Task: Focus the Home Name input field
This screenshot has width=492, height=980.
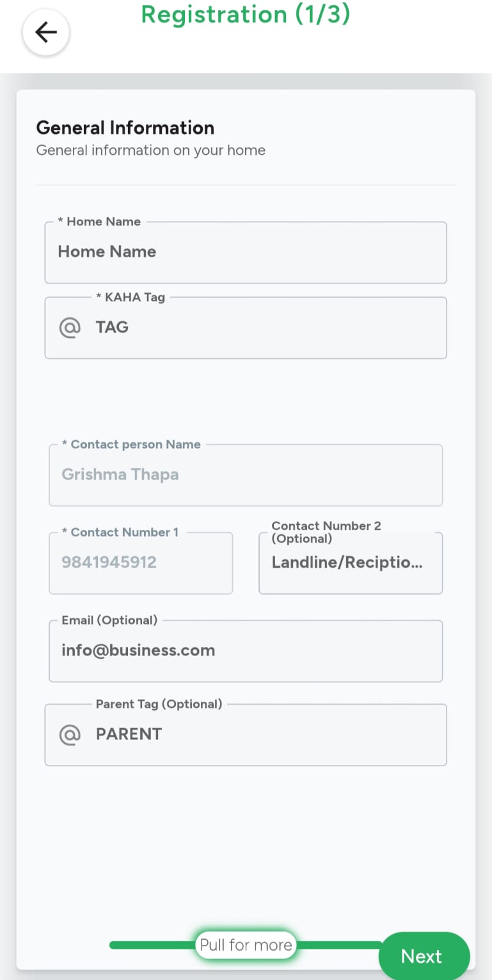Action: tap(245, 252)
